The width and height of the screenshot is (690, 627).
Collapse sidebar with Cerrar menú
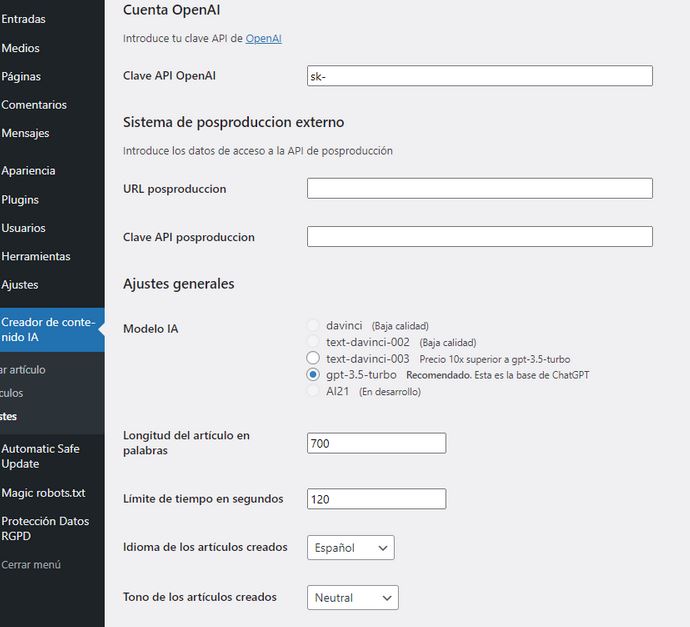click(x=31, y=565)
